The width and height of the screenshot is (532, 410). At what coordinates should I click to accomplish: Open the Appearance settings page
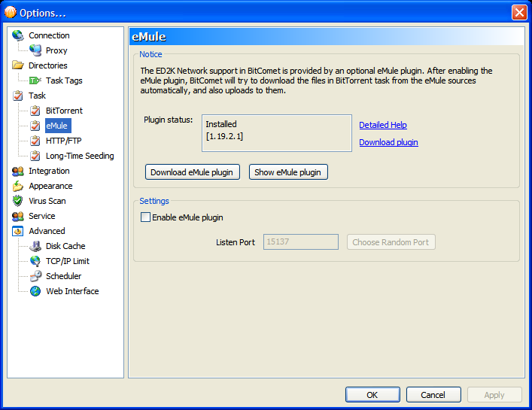[50, 186]
